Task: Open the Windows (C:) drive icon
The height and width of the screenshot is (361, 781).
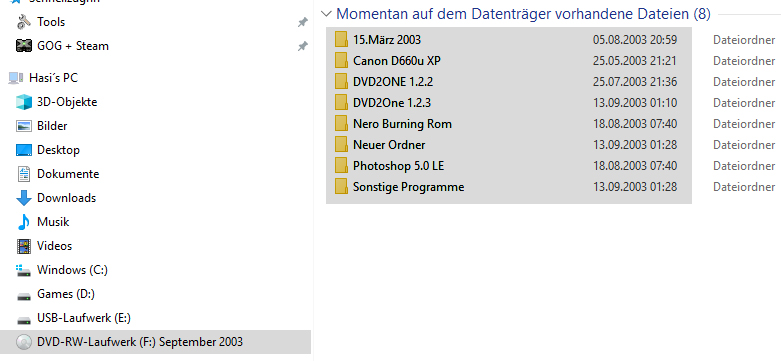Action: [x=24, y=270]
